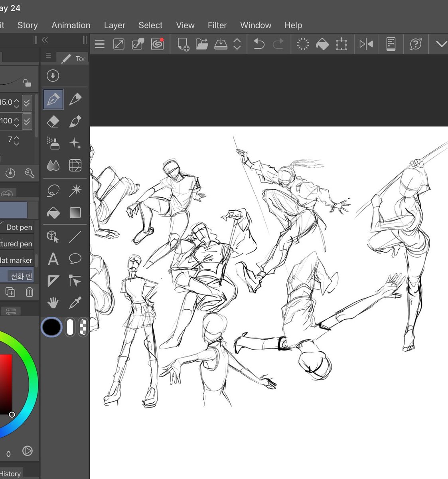Image resolution: width=448 pixels, height=479 pixels.
Task: Select the Liquify mesh tool
Action: (75, 165)
